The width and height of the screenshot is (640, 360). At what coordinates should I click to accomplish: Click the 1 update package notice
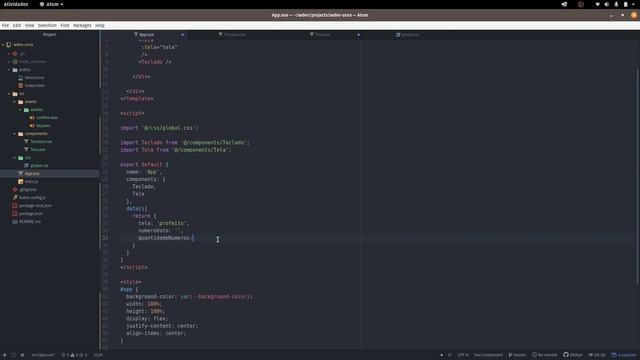click(624, 355)
